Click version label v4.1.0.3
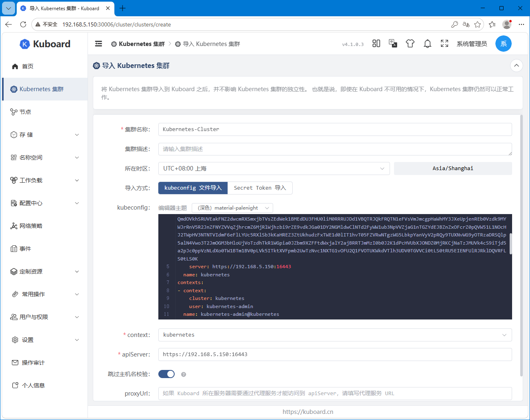The width and height of the screenshot is (530, 420). [353, 44]
